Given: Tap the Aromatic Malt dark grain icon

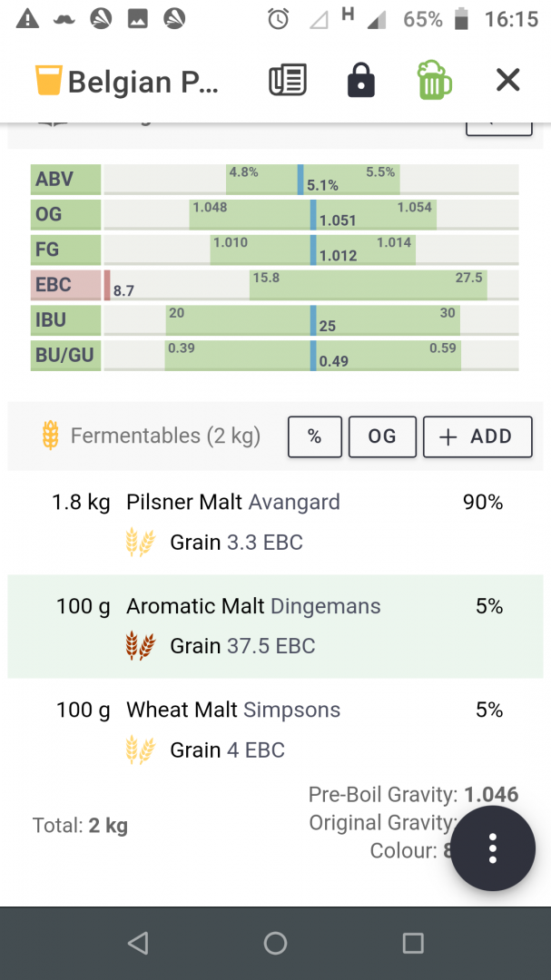Looking at the screenshot, I should (x=140, y=646).
